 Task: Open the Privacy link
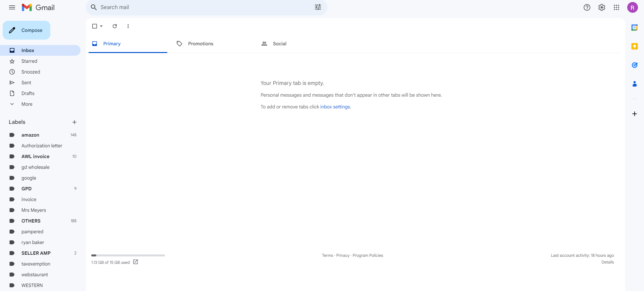pos(343,255)
